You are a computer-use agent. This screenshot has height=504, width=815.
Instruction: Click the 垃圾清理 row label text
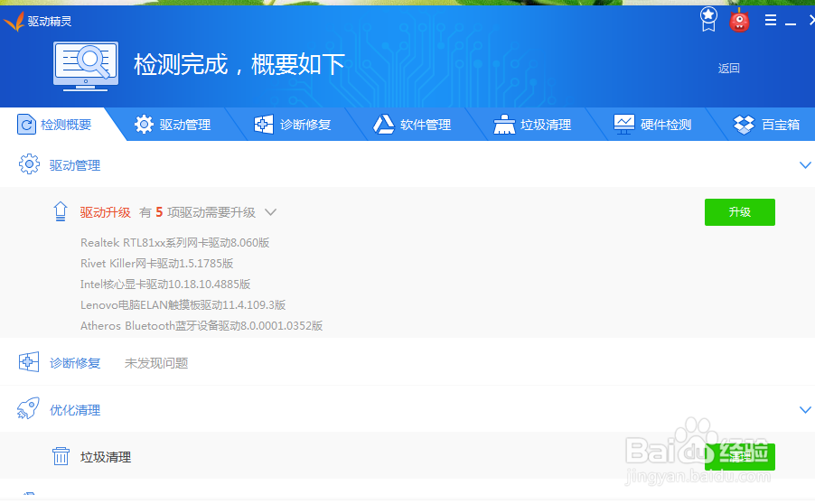106,457
